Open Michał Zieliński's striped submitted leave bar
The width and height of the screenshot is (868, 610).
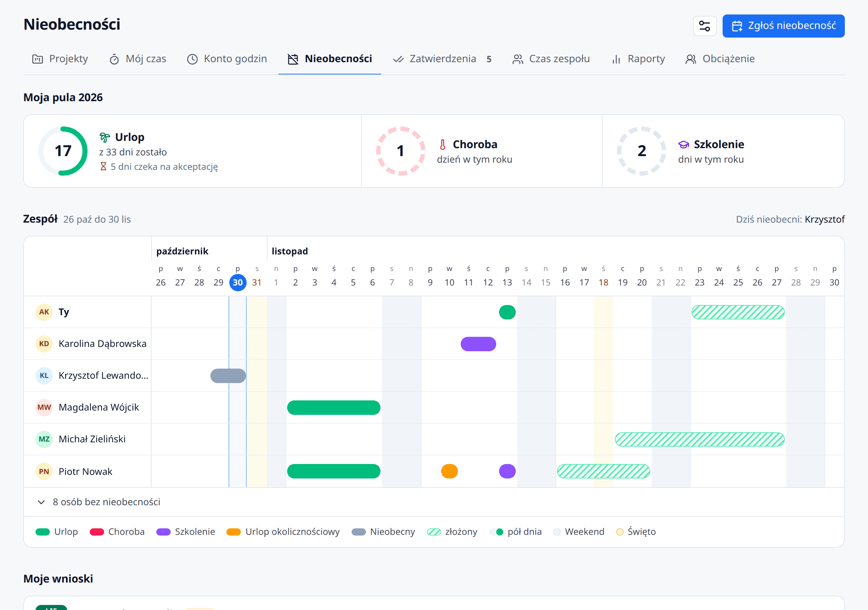click(x=699, y=439)
